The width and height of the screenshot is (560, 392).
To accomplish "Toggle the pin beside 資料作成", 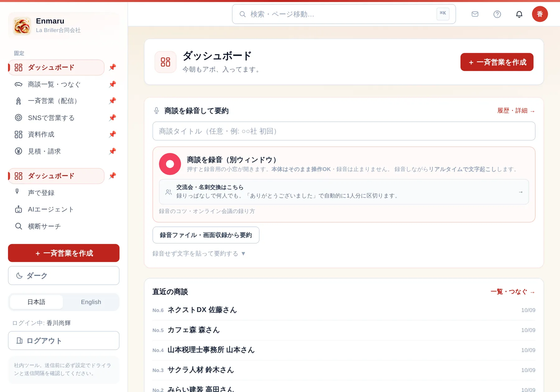I will point(113,134).
